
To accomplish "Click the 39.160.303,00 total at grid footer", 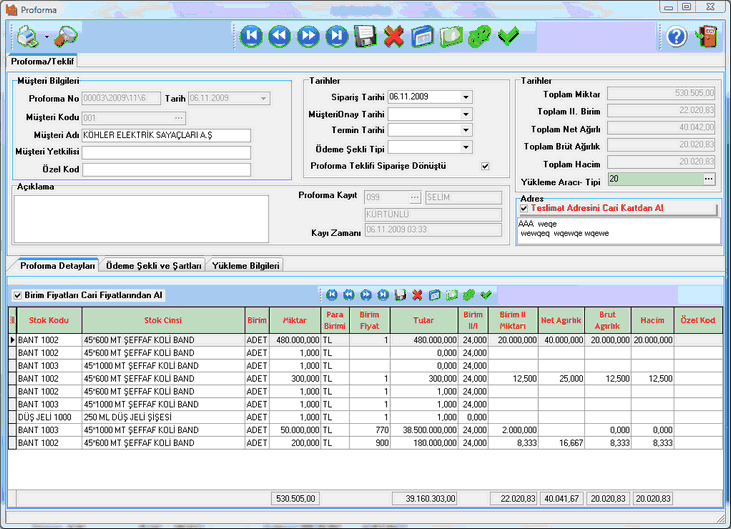I will (x=424, y=499).
